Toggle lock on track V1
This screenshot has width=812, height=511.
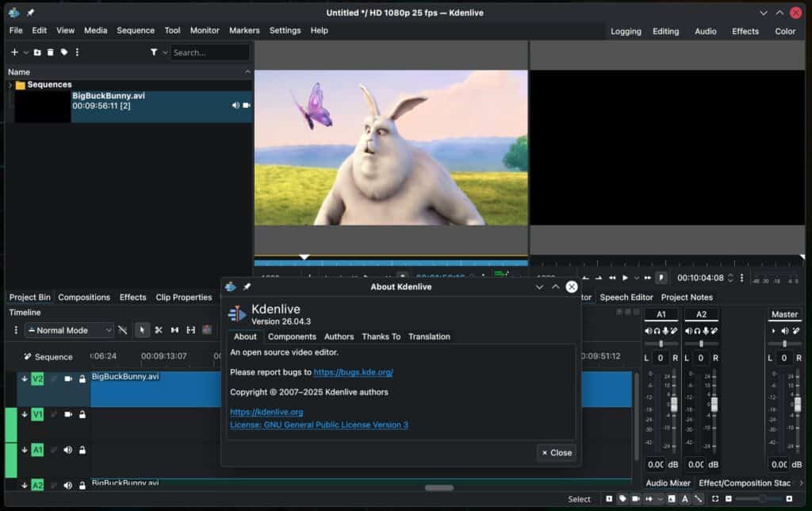coord(82,415)
